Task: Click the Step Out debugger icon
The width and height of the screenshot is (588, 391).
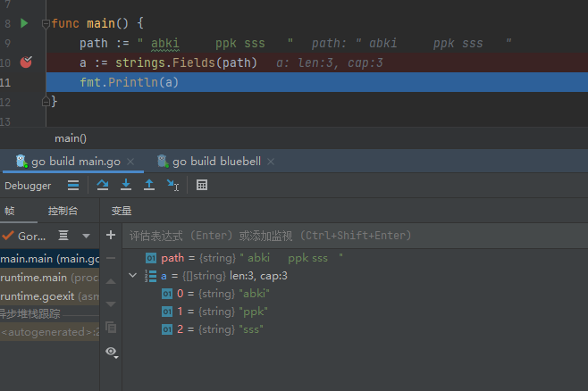Action: [149, 185]
